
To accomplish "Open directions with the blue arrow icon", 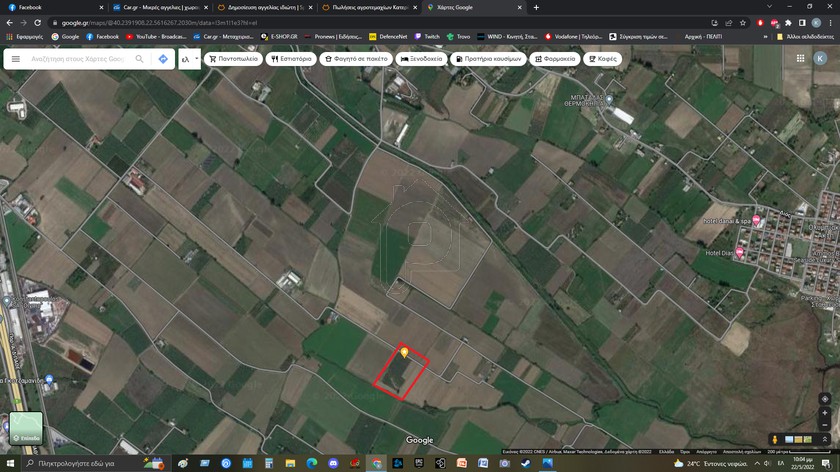I will (x=163, y=59).
